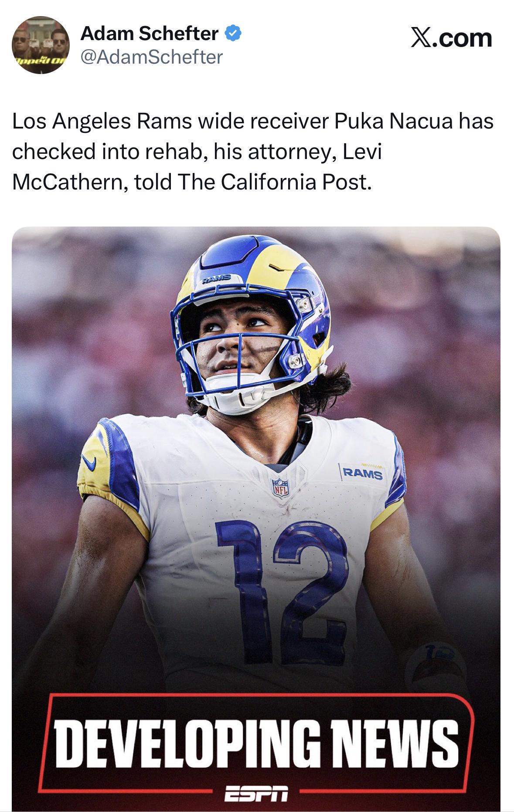The width and height of the screenshot is (514, 812).
Task: Click the ESPN logo in the image
Action: click(x=256, y=794)
